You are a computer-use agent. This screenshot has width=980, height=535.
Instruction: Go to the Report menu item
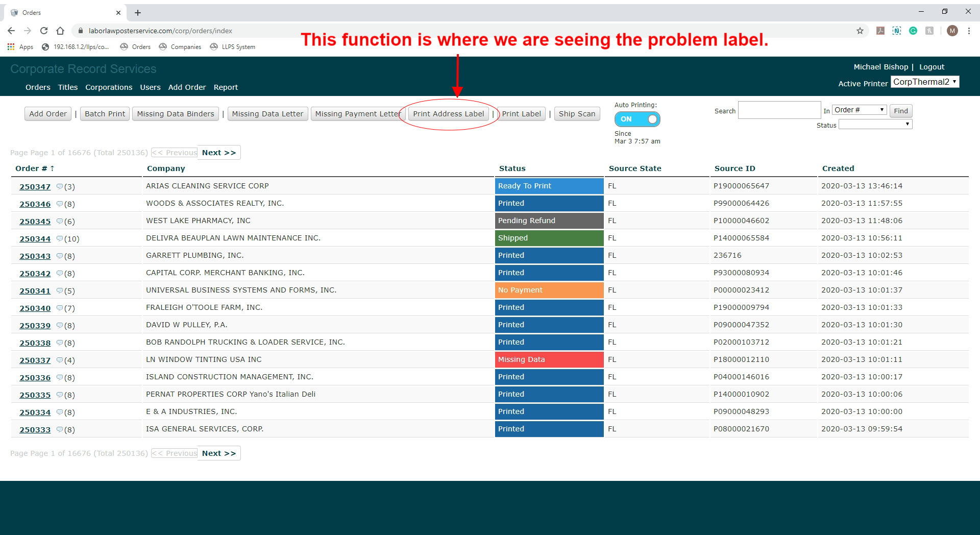[x=226, y=87]
